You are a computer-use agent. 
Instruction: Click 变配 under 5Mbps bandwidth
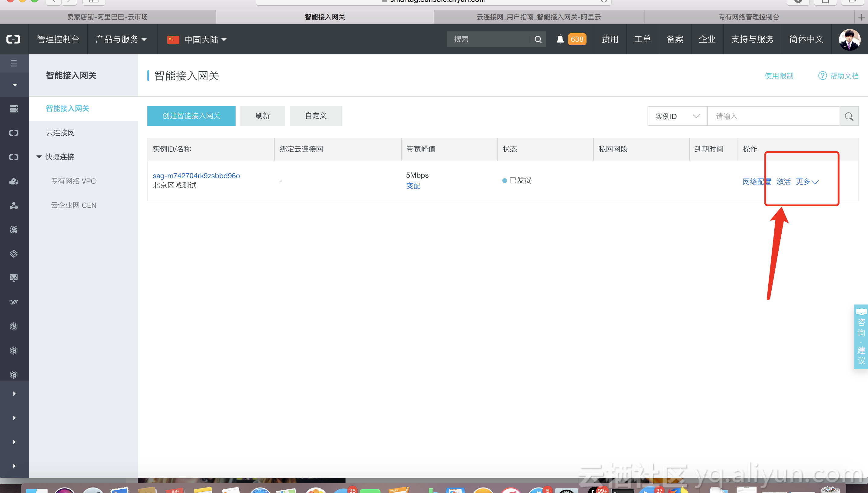pyautogui.click(x=413, y=185)
